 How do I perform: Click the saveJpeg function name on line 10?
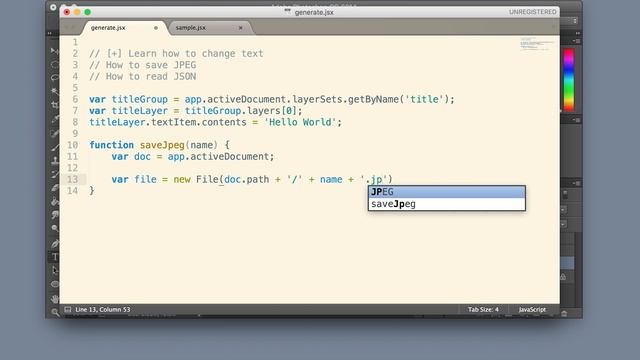point(162,145)
